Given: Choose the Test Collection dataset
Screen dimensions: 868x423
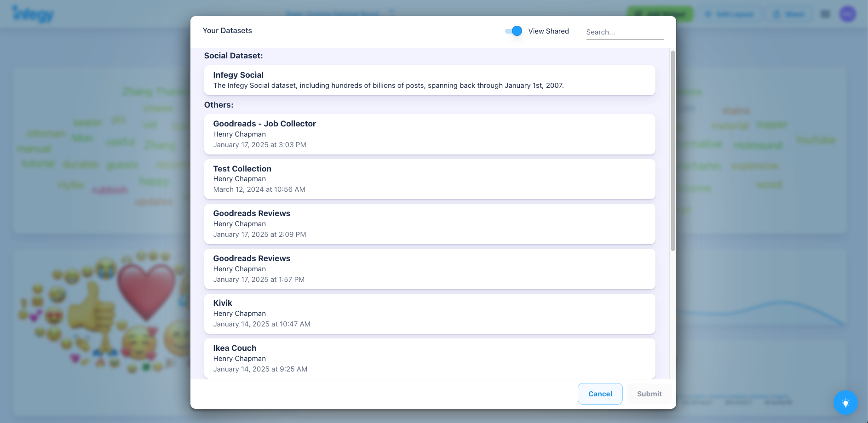Looking at the screenshot, I should click(x=430, y=179).
